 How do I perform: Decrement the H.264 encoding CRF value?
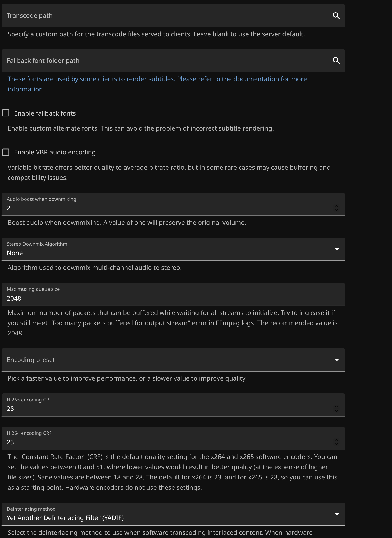pyautogui.click(x=336, y=444)
